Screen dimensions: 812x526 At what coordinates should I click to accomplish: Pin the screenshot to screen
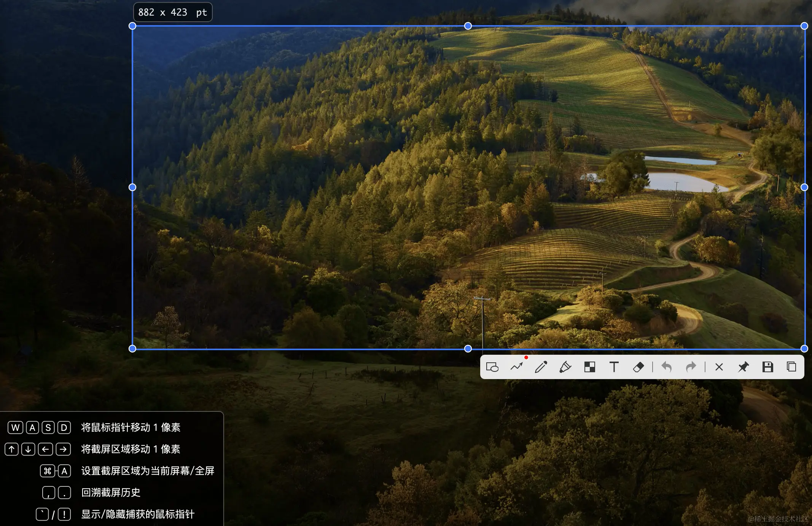pyautogui.click(x=743, y=367)
